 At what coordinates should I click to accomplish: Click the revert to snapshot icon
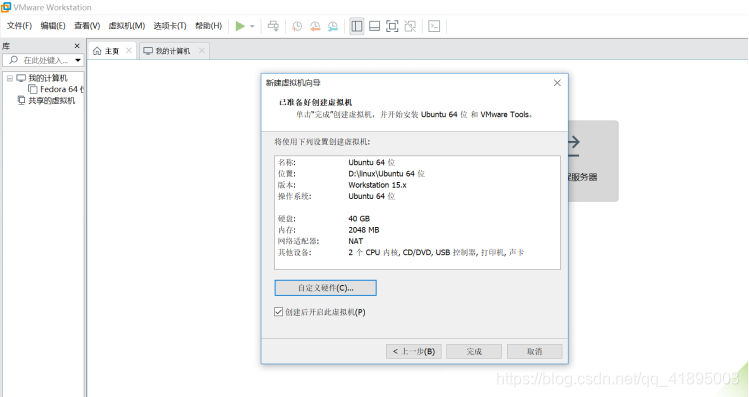[x=315, y=26]
